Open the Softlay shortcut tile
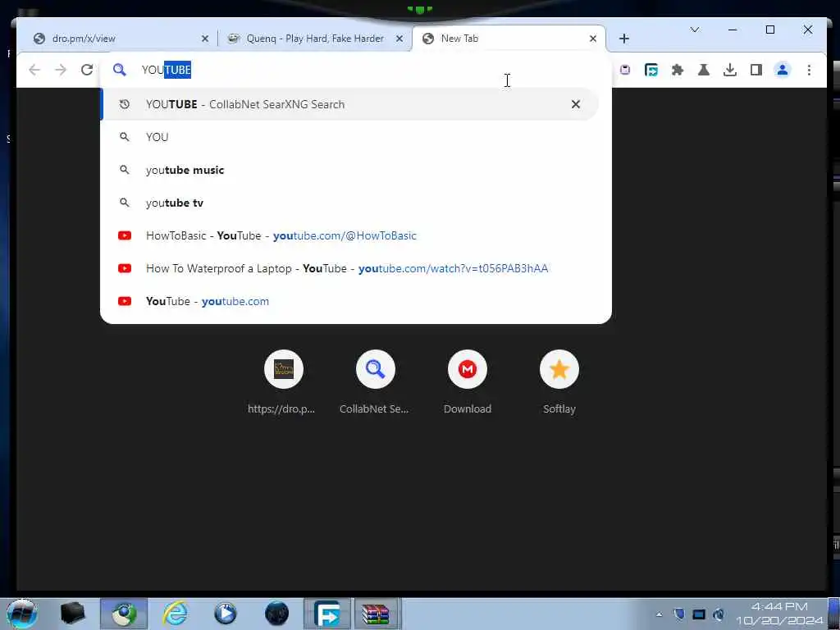This screenshot has height=630, width=840. (x=559, y=382)
